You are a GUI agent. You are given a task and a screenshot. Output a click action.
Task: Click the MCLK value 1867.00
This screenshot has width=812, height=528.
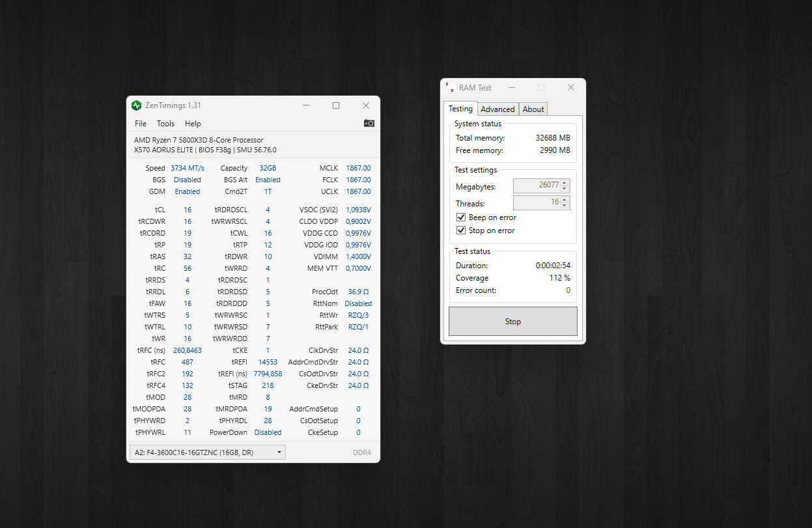tap(359, 168)
